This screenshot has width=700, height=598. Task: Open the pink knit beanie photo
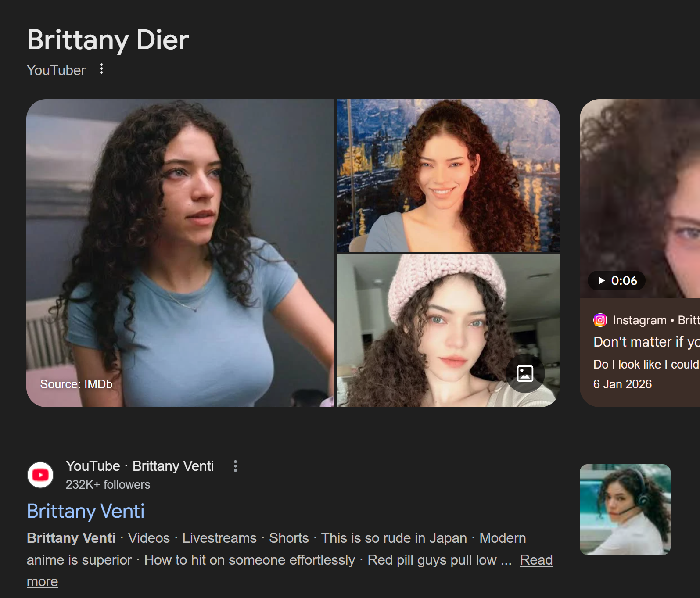tap(448, 330)
